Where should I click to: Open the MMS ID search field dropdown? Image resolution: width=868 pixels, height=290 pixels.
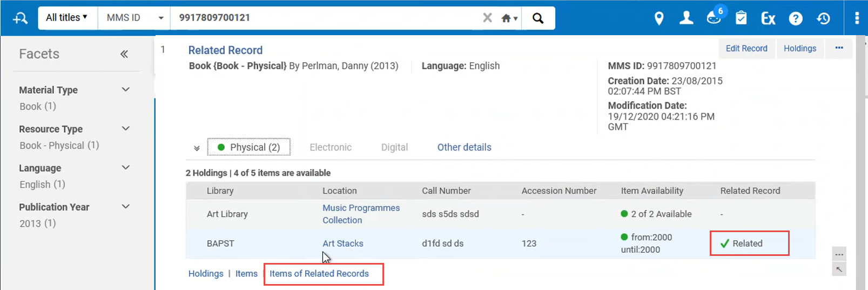point(134,18)
